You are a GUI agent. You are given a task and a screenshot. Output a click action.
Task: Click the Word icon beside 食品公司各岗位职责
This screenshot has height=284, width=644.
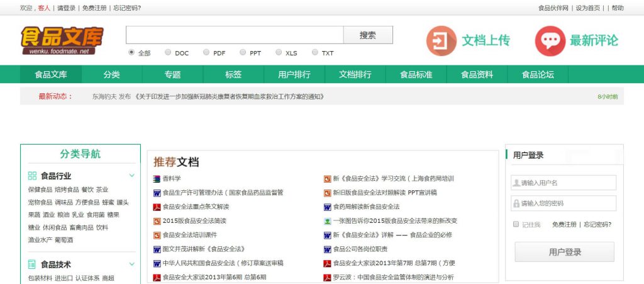coord(327,249)
